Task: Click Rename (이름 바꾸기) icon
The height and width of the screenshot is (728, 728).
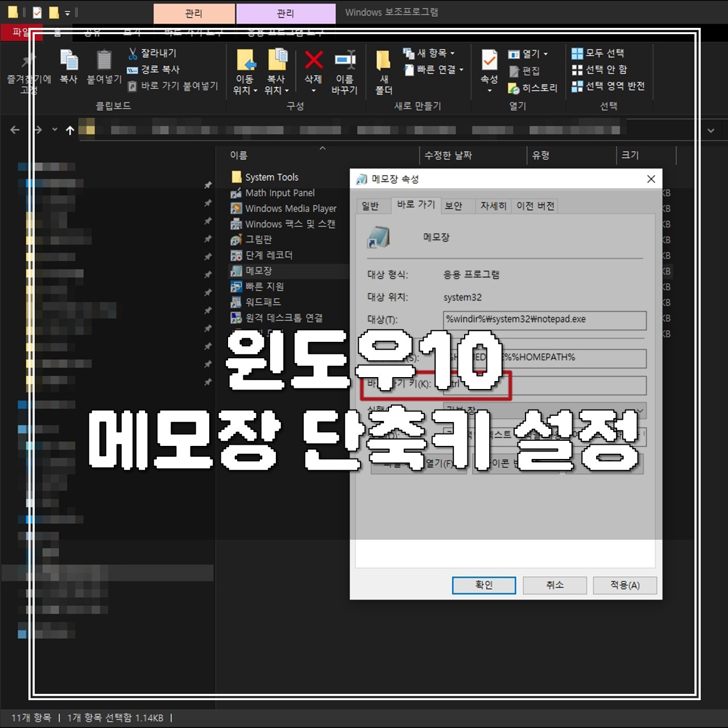Action: click(x=345, y=72)
